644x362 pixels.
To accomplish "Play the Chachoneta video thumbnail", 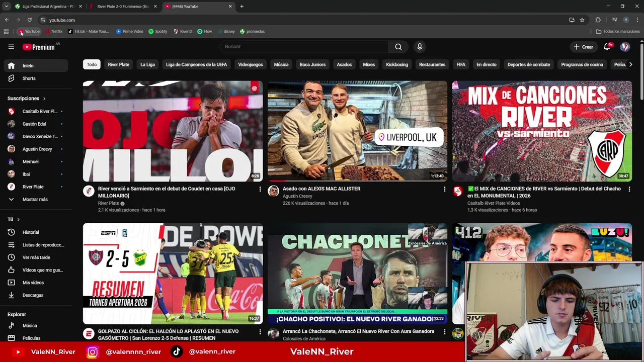I will coord(357,274).
